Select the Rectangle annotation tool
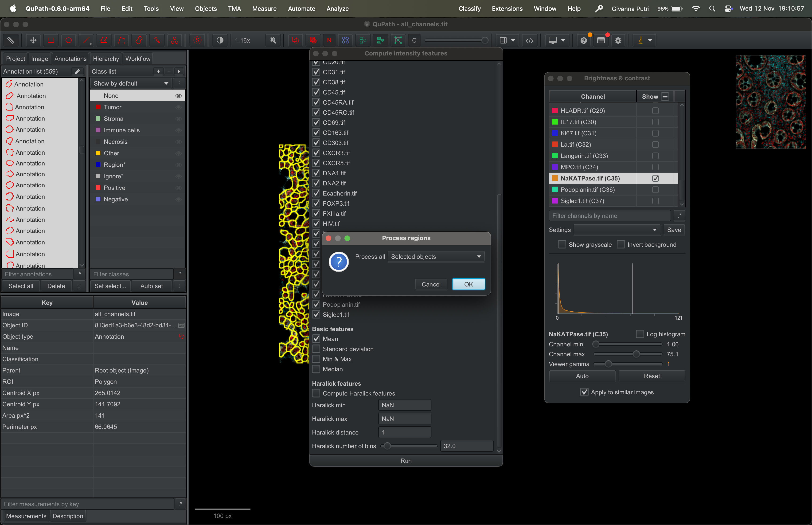 pyautogui.click(x=51, y=40)
